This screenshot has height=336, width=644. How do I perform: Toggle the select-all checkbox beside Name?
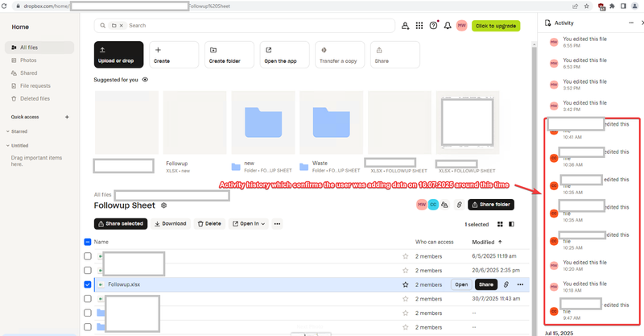click(x=88, y=242)
